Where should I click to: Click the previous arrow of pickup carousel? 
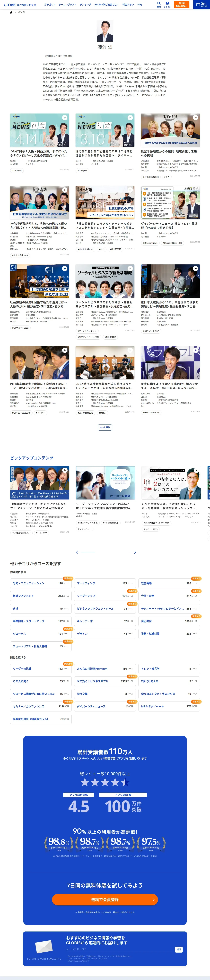click(x=77, y=552)
